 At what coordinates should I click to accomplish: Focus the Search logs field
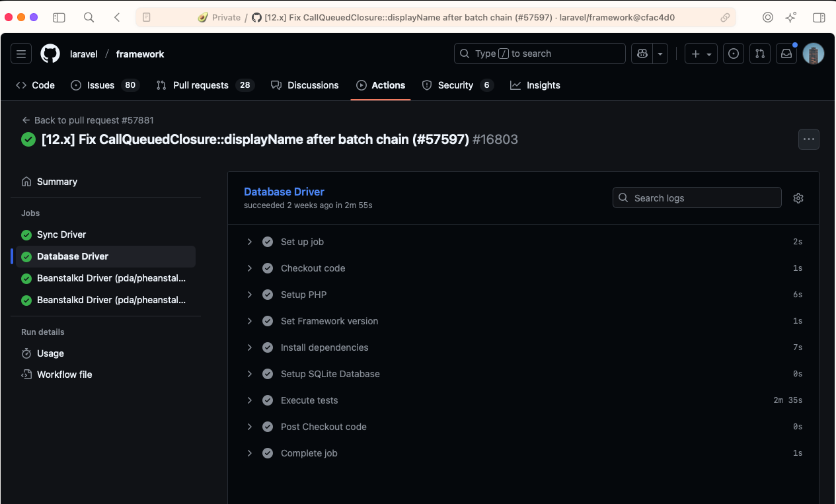697,198
